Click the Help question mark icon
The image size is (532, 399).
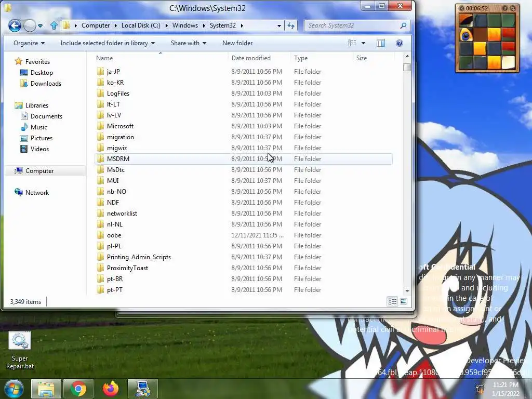[x=400, y=43]
